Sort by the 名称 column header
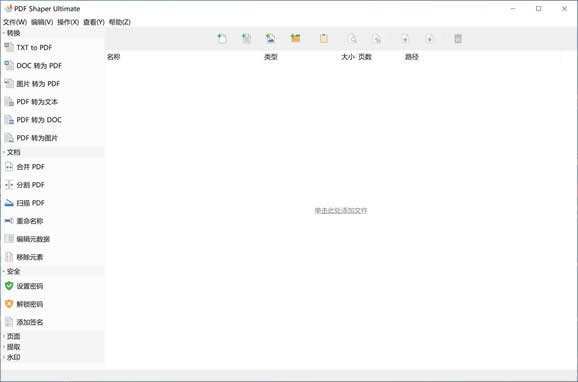578x382 pixels. tap(114, 57)
